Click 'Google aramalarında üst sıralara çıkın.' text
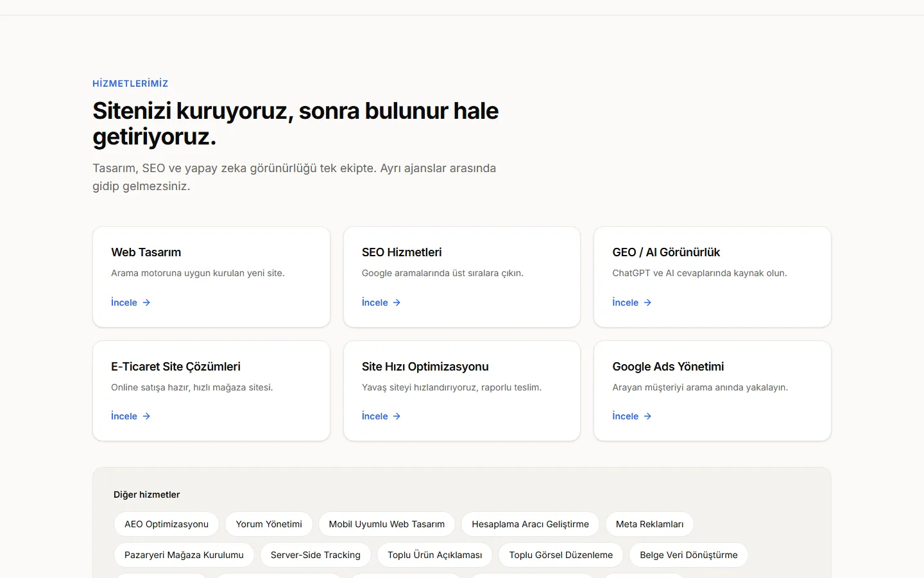 click(443, 273)
